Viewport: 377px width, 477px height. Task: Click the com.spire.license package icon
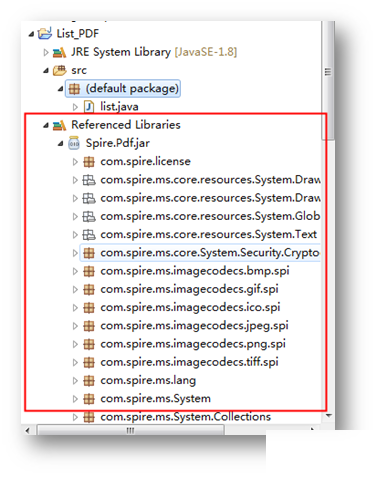pyautogui.click(x=89, y=162)
